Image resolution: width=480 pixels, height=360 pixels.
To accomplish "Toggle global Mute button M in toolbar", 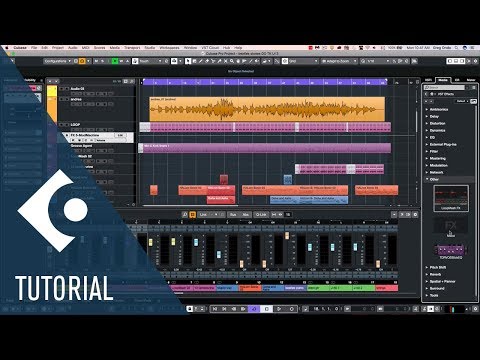I will click(96, 61).
